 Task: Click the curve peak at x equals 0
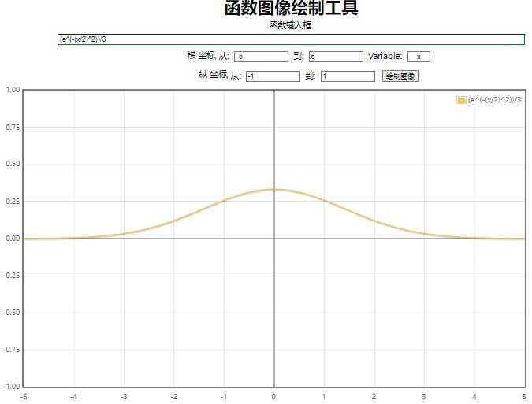click(274, 190)
